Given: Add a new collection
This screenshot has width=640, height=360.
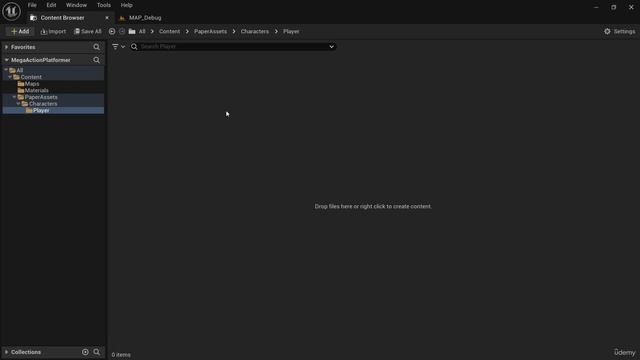Looking at the screenshot, I should (85, 352).
